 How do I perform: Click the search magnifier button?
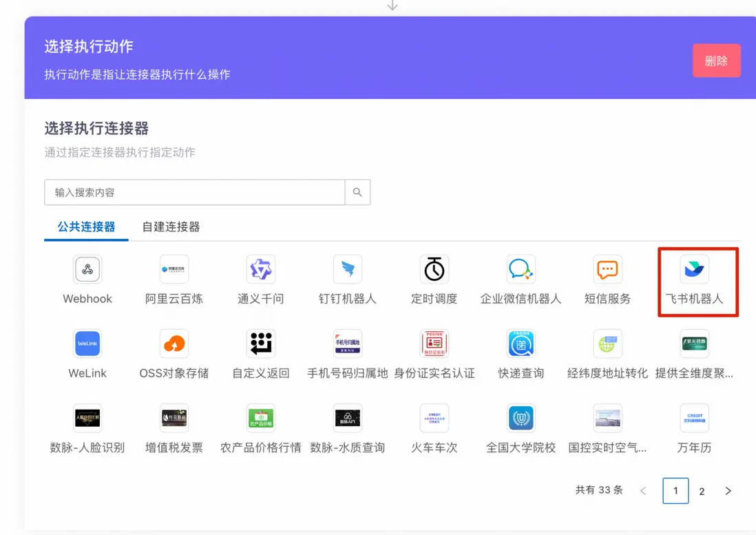click(x=357, y=192)
